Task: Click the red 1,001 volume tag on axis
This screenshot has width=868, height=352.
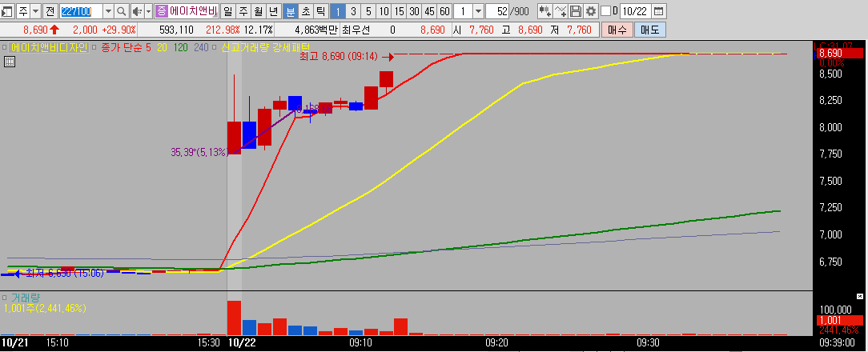Action: pyautogui.click(x=839, y=320)
